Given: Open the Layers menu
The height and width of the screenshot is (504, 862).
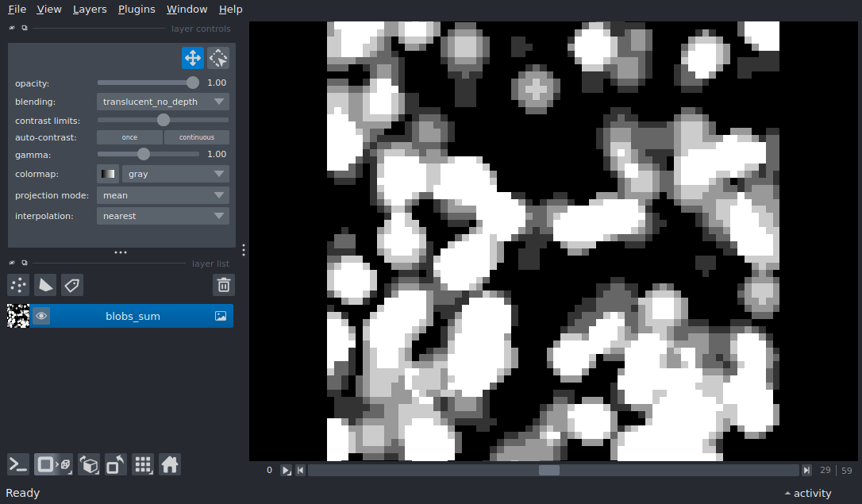Looking at the screenshot, I should [x=90, y=10].
